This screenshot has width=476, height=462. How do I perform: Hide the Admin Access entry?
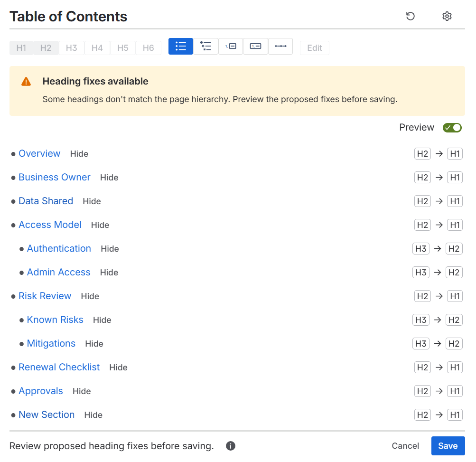pyautogui.click(x=109, y=273)
